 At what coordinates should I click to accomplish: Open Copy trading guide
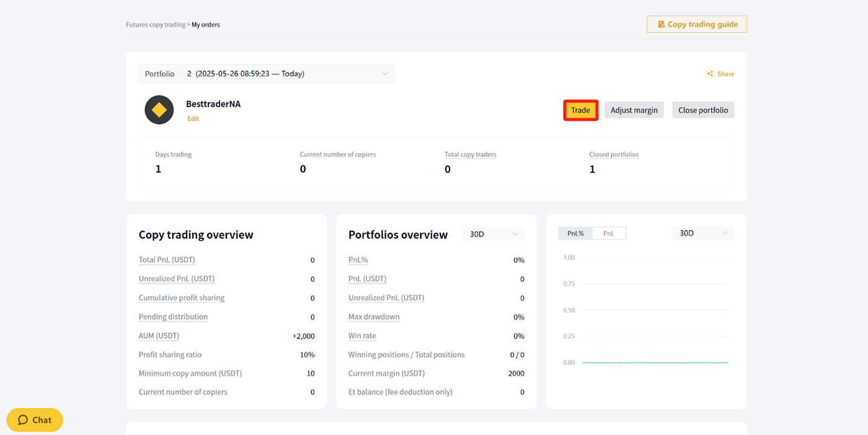pyautogui.click(x=697, y=24)
